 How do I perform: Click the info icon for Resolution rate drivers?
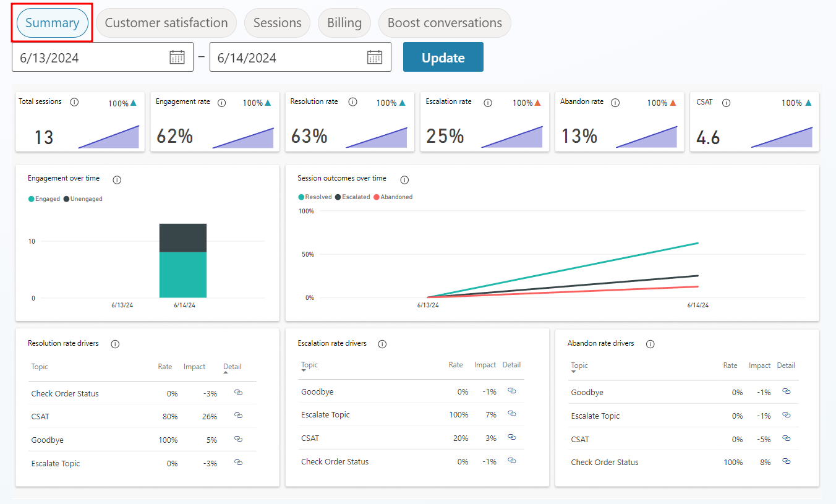tap(115, 344)
